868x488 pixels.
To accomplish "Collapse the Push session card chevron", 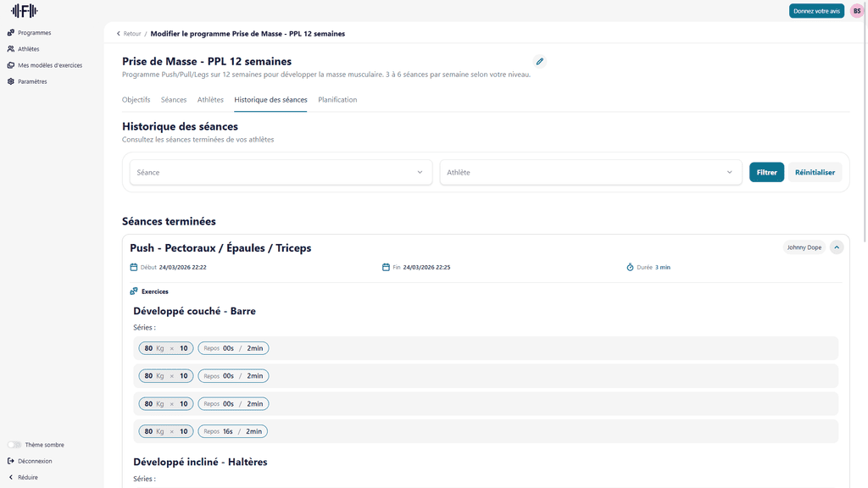I will pyautogui.click(x=837, y=247).
